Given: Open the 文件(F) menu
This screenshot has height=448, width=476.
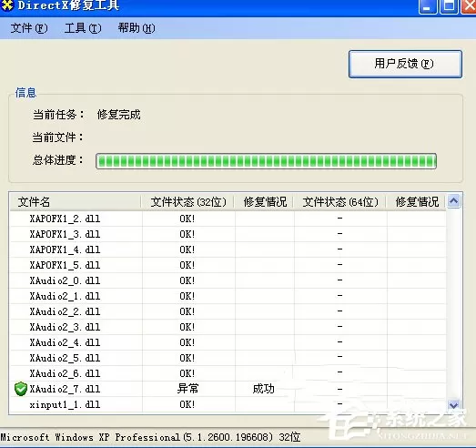Looking at the screenshot, I should 29,28.
